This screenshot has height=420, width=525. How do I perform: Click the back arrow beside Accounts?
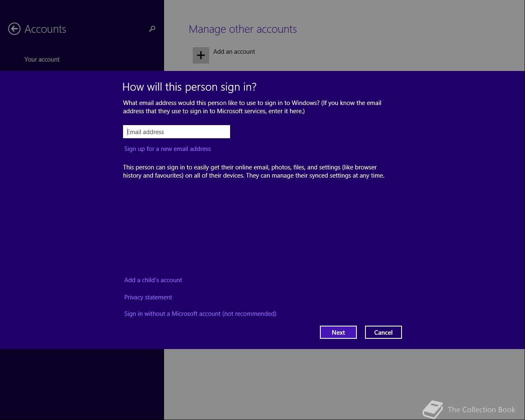point(14,29)
